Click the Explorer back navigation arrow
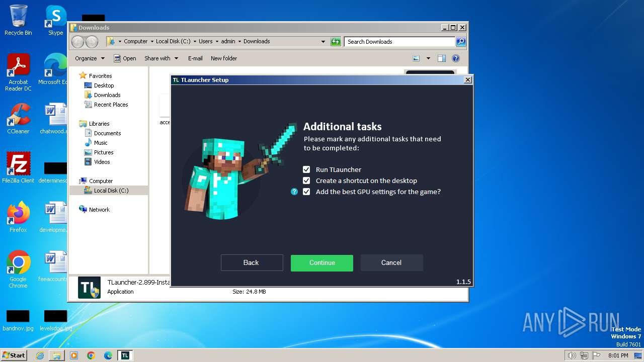This screenshot has height=362, width=644. [78, 42]
